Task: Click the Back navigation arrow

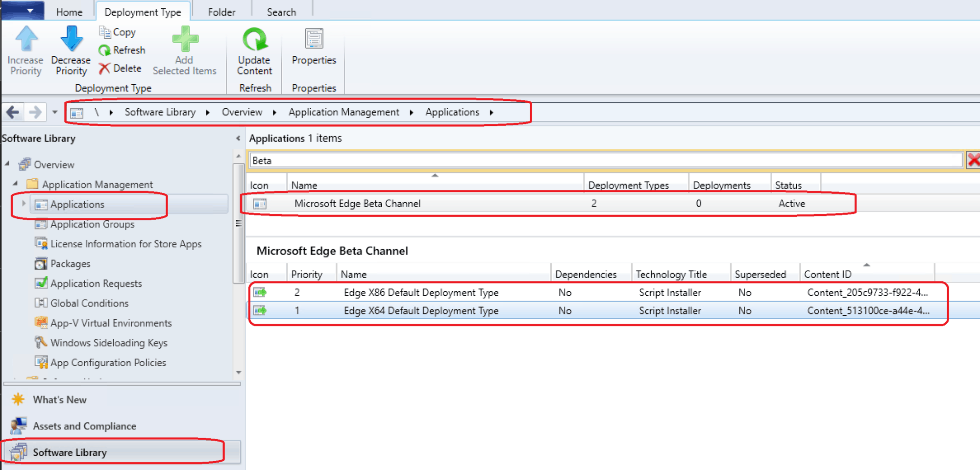Action: point(13,112)
